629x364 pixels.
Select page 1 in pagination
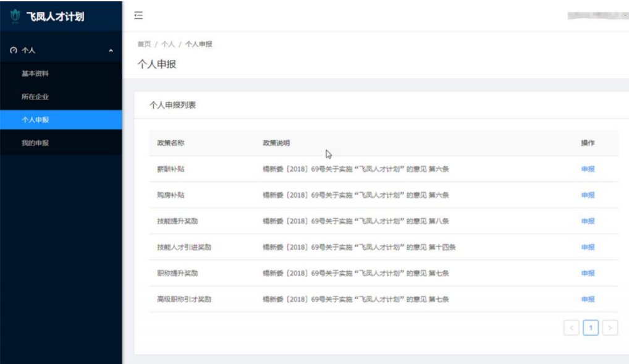click(x=591, y=328)
